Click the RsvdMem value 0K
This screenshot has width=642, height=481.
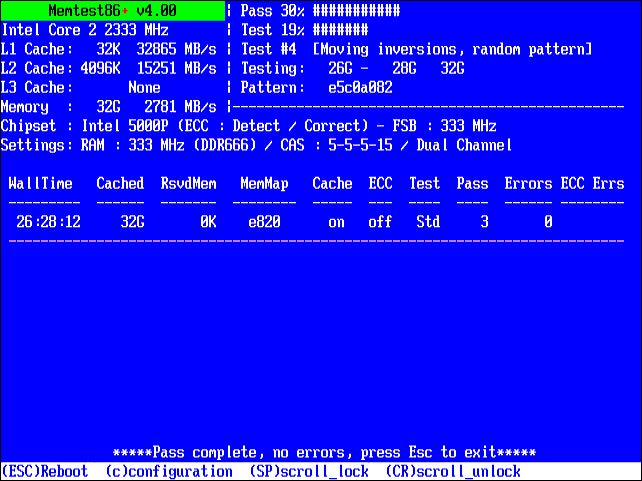[208, 222]
